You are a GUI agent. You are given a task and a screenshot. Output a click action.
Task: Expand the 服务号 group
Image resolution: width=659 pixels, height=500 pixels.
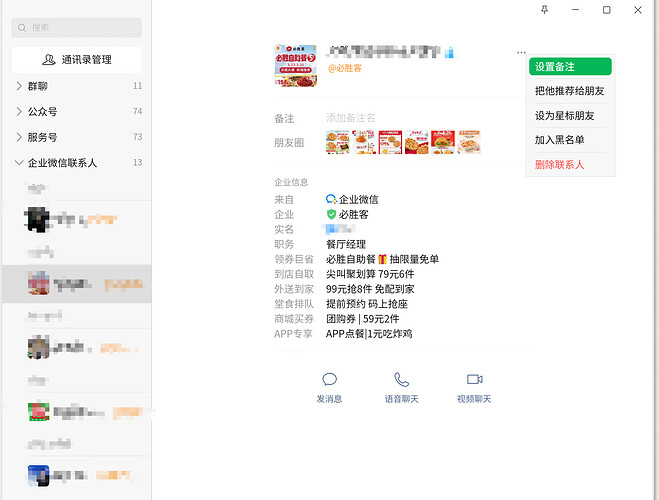click(19, 137)
